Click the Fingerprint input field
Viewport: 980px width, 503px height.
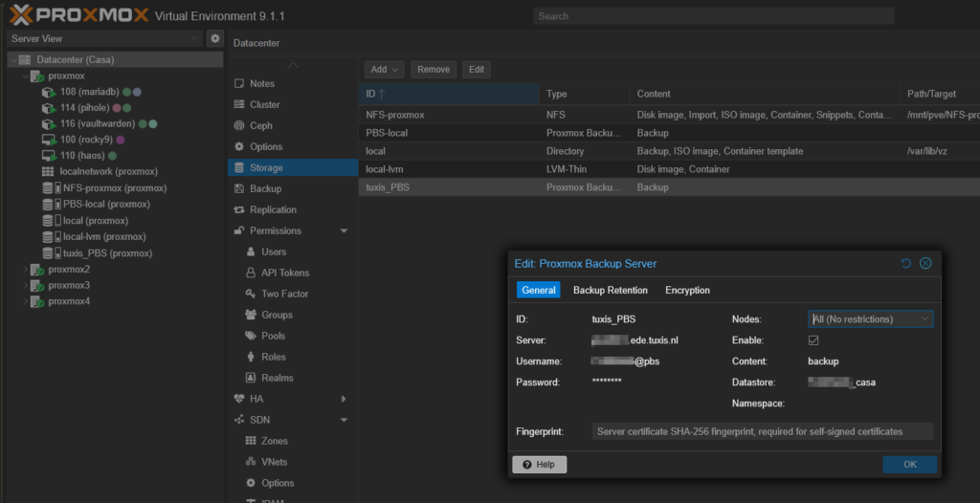[x=763, y=431]
